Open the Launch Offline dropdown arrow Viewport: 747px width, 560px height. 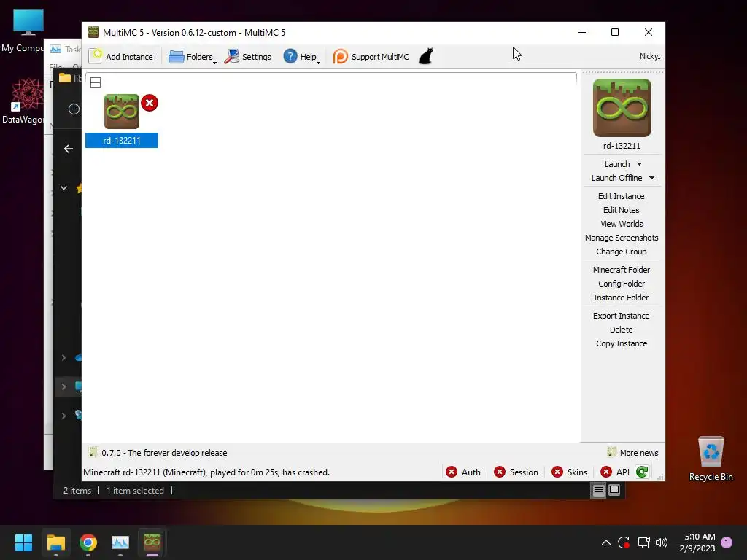point(651,178)
